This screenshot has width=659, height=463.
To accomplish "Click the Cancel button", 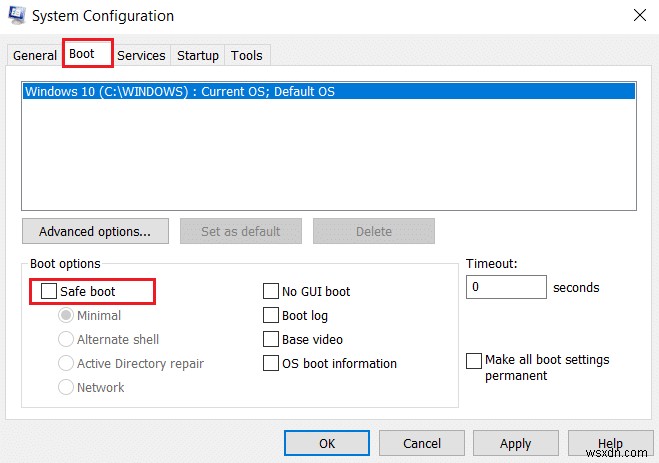I will (421, 443).
